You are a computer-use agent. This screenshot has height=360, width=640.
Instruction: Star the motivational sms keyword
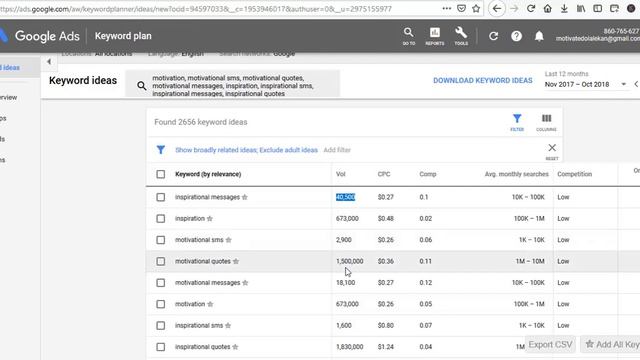[229, 240]
